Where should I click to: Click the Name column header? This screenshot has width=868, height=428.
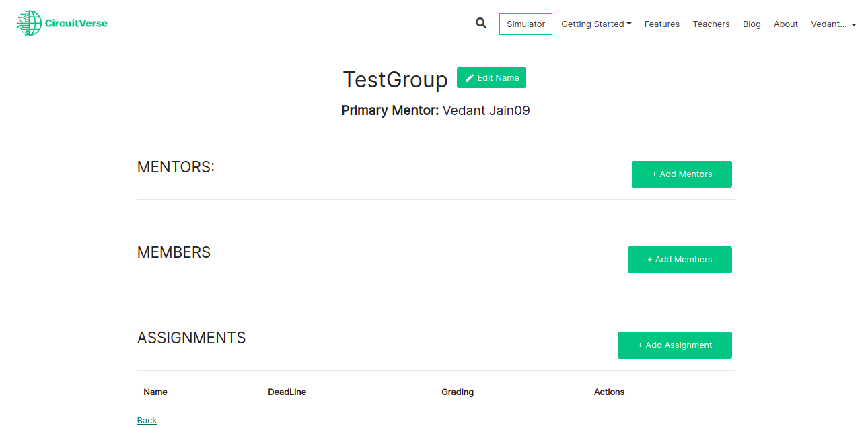coord(155,392)
